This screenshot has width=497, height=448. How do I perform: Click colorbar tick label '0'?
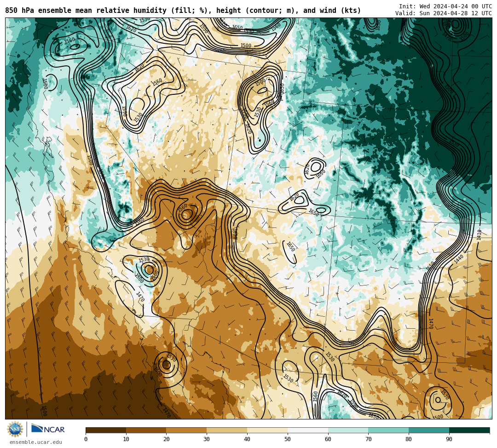86,439
